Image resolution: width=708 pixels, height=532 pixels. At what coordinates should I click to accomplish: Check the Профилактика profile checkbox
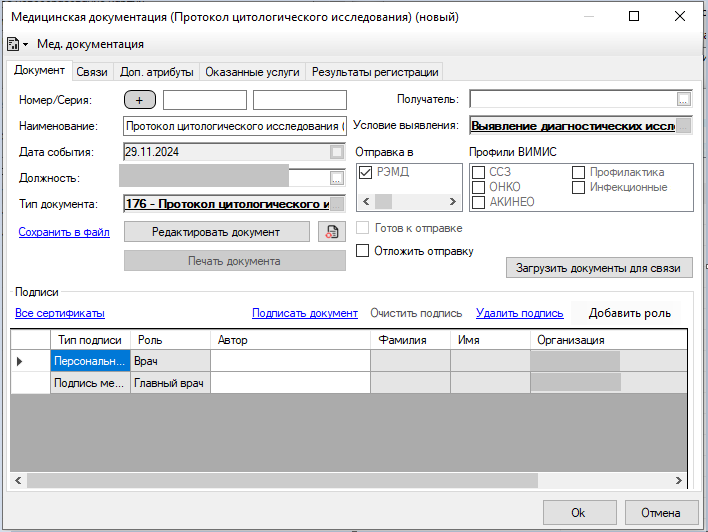[x=579, y=172]
